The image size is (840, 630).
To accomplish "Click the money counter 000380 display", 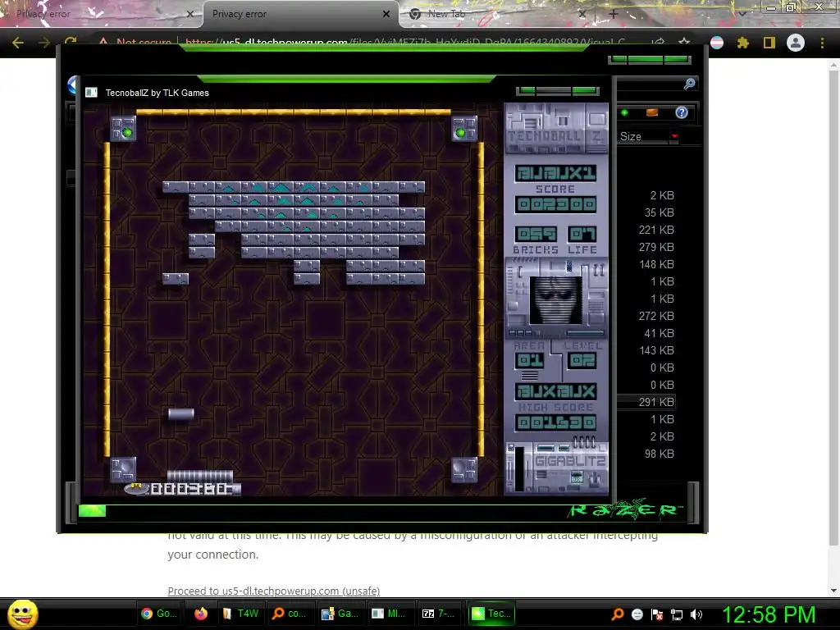I will point(189,489).
